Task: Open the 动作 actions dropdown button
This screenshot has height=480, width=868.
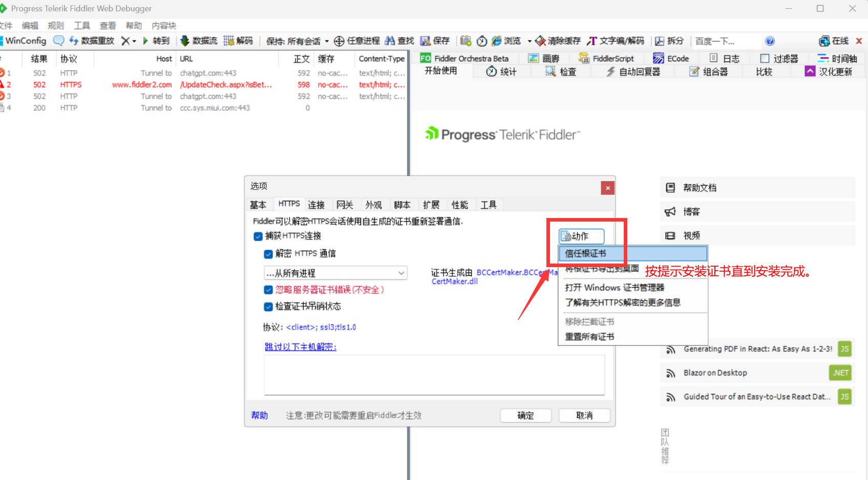Action: [581, 236]
